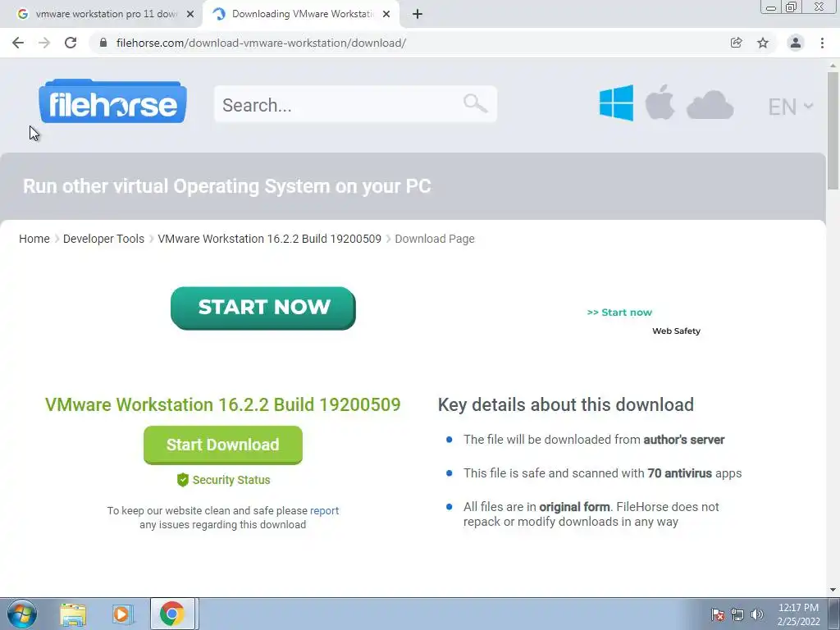Open Developer Tools breadcrumb link
Viewport: 840px width, 630px height.
click(x=103, y=239)
